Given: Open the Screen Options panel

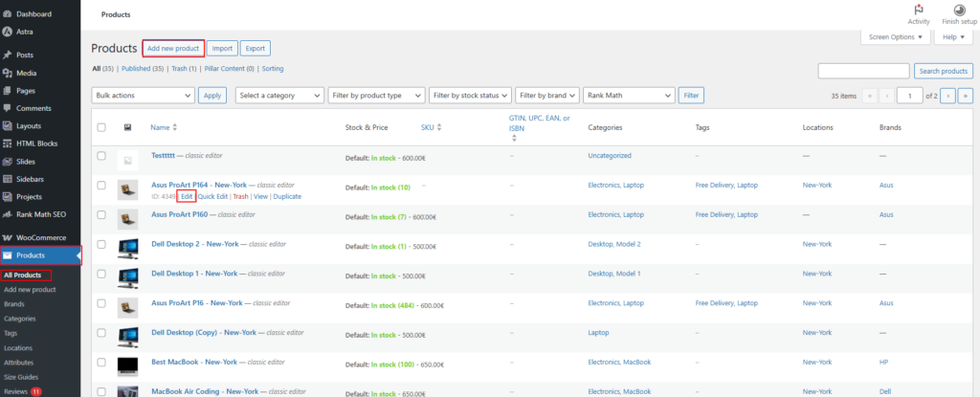Looking at the screenshot, I should [x=895, y=37].
